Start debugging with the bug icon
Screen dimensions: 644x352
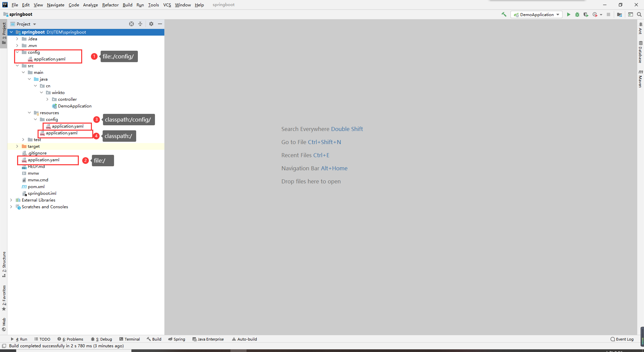pos(577,14)
